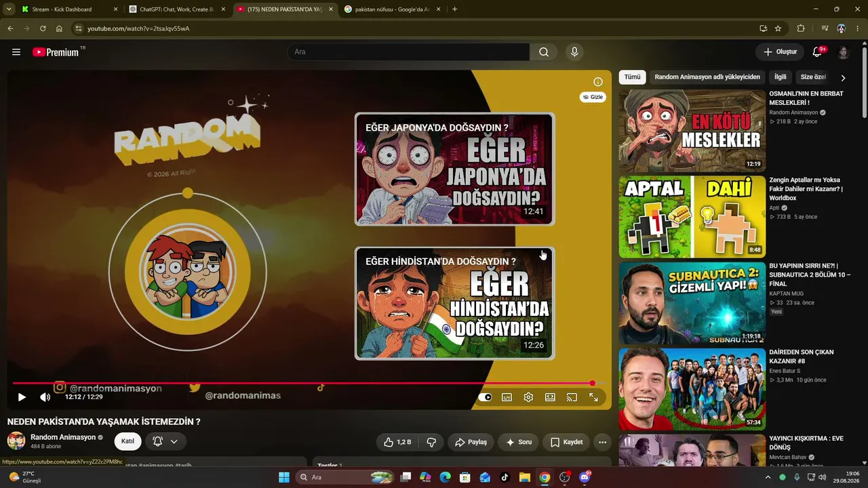This screenshot has height=488, width=868.
Task: Go to YouTube Premium home logo
Action: tap(56, 52)
